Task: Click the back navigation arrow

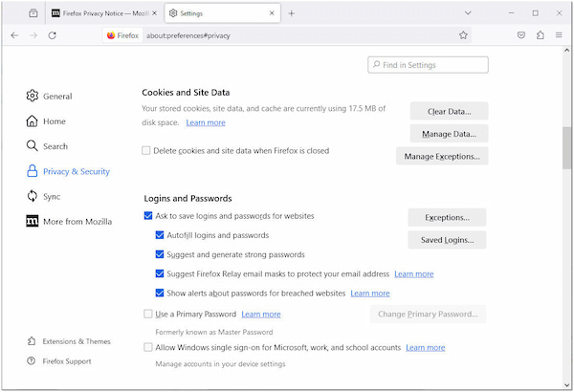Action: (14, 35)
